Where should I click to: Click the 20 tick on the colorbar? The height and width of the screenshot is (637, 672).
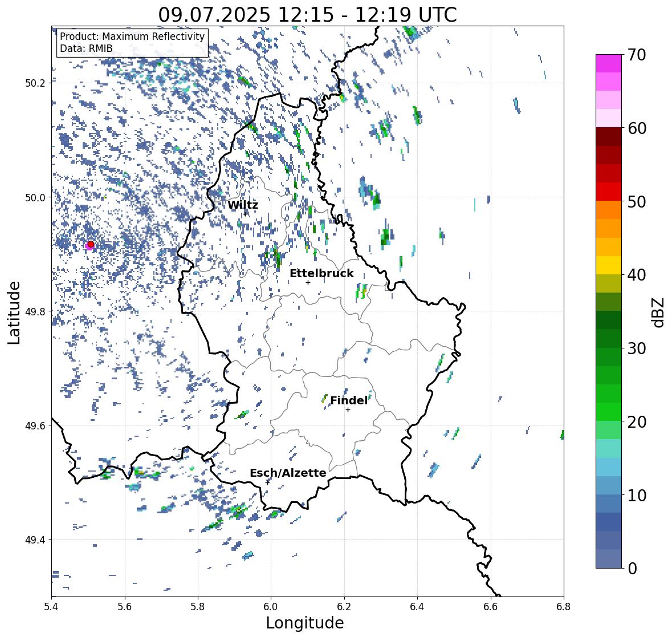[x=637, y=421]
